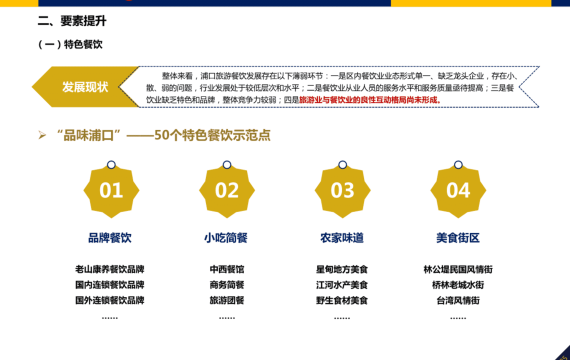
Task: Click the gold 03 star badge
Action: [342, 191]
